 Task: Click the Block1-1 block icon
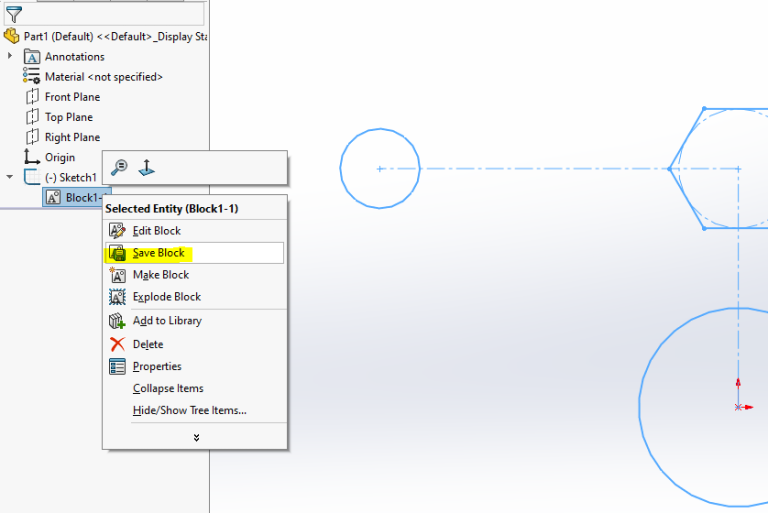[53, 197]
